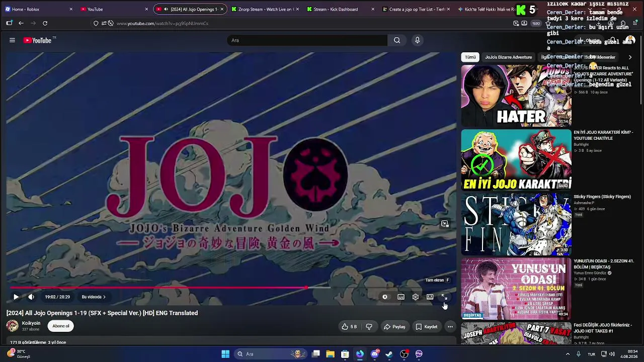Start voice search with microphone icon
This screenshot has width=644, height=362.
(x=417, y=40)
